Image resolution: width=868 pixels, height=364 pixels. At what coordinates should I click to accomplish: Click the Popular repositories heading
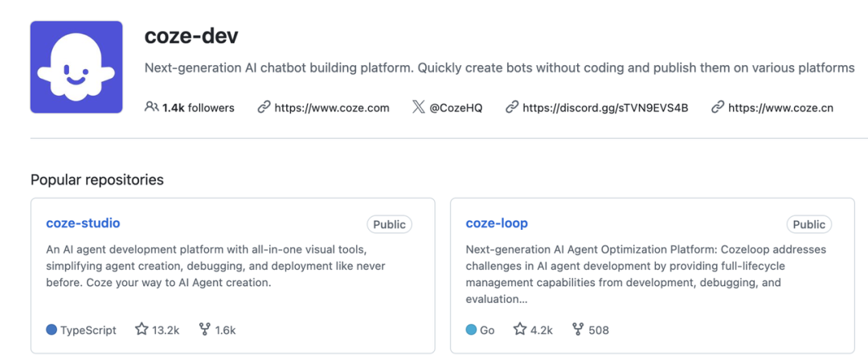pyautogui.click(x=97, y=180)
